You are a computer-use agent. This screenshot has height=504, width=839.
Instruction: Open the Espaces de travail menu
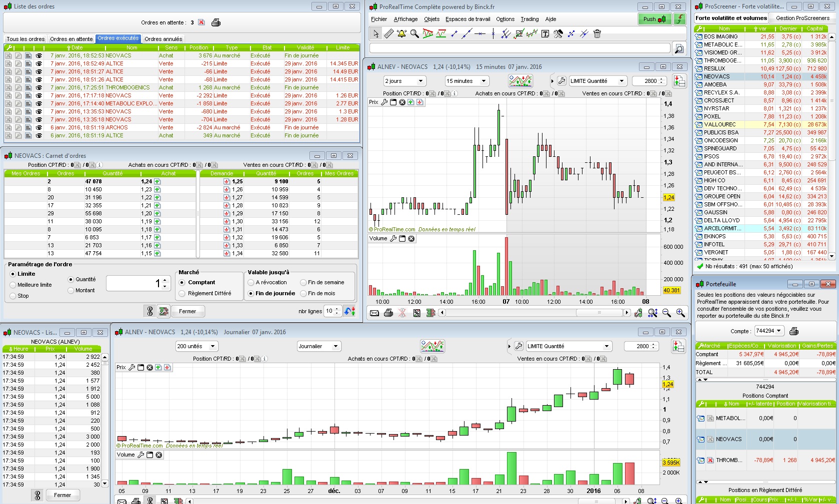point(467,19)
